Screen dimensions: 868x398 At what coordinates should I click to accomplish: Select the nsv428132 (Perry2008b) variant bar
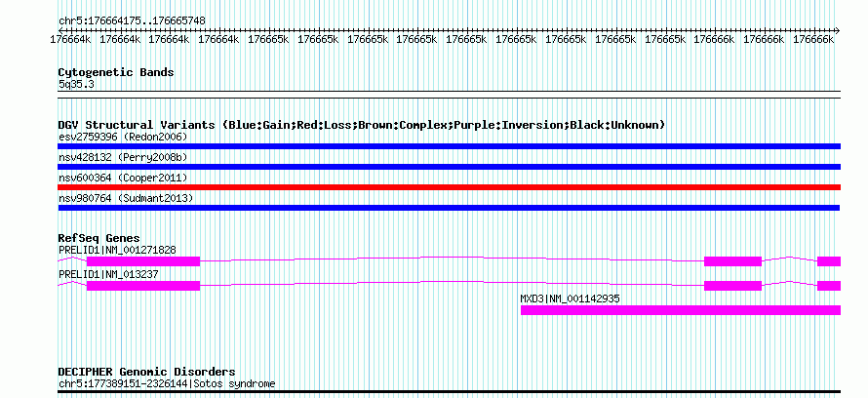pyautogui.click(x=449, y=167)
